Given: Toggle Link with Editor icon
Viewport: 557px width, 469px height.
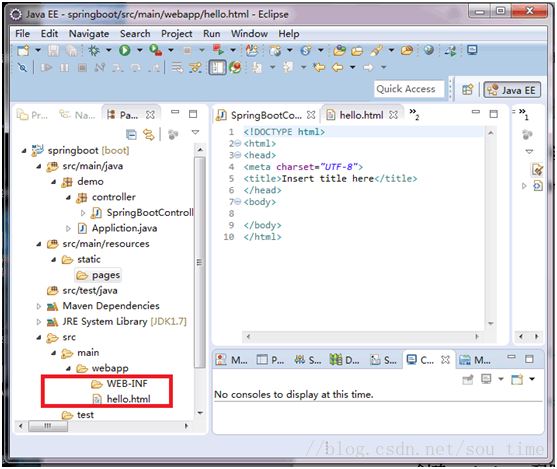Looking at the screenshot, I should (148, 134).
